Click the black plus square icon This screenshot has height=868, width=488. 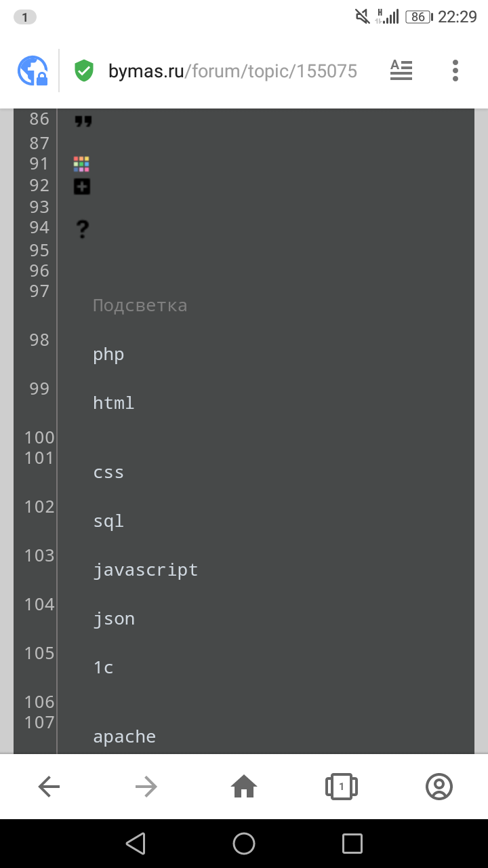click(x=82, y=186)
